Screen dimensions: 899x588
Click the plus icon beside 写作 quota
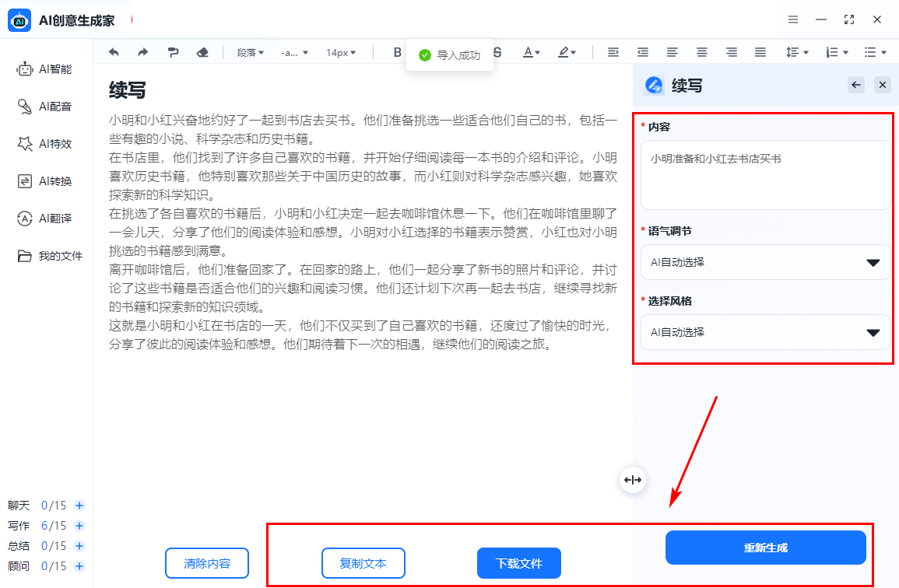tap(79, 526)
